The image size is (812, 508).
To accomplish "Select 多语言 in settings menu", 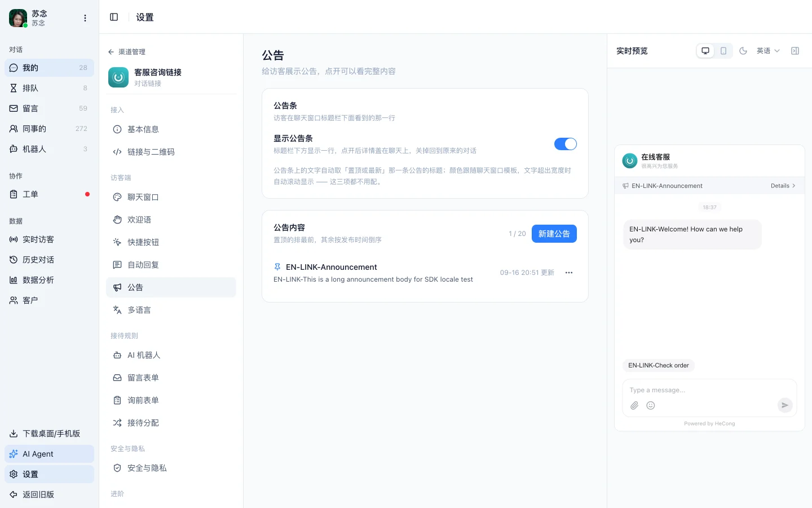I will (x=171, y=310).
